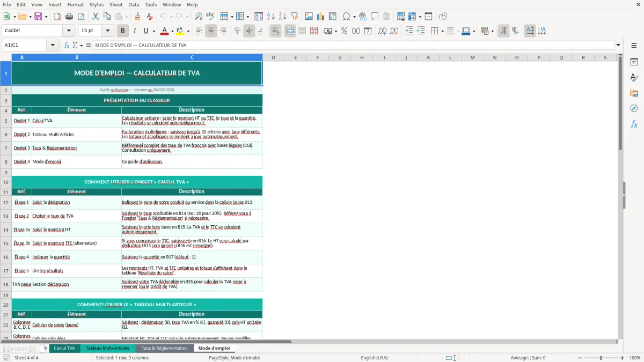Toggle Italic formatting

(134, 31)
